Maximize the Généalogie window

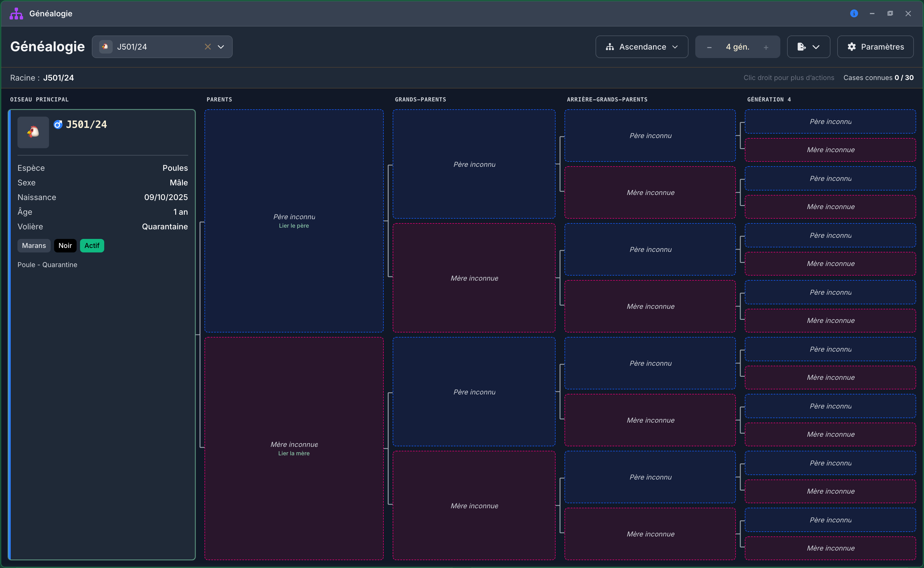click(x=890, y=14)
